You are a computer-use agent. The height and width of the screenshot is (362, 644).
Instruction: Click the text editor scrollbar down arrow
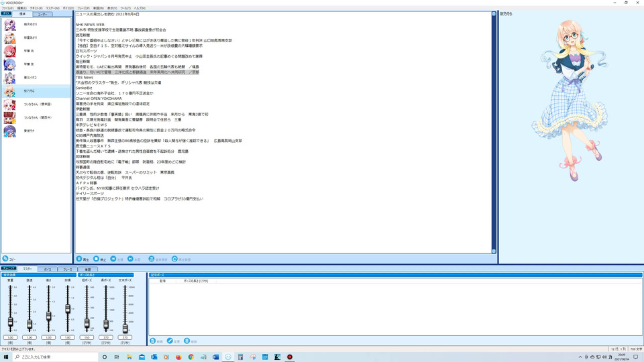(x=494, y=251)
